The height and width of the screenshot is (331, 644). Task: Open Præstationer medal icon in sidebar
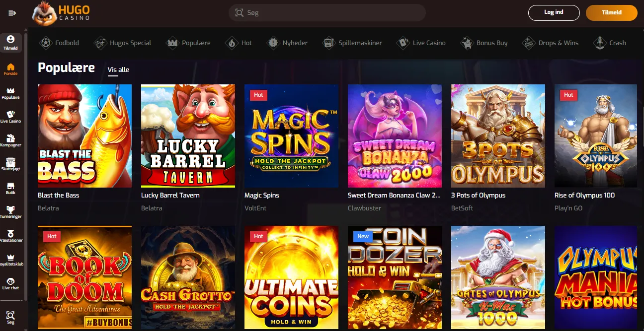[10, 233]
